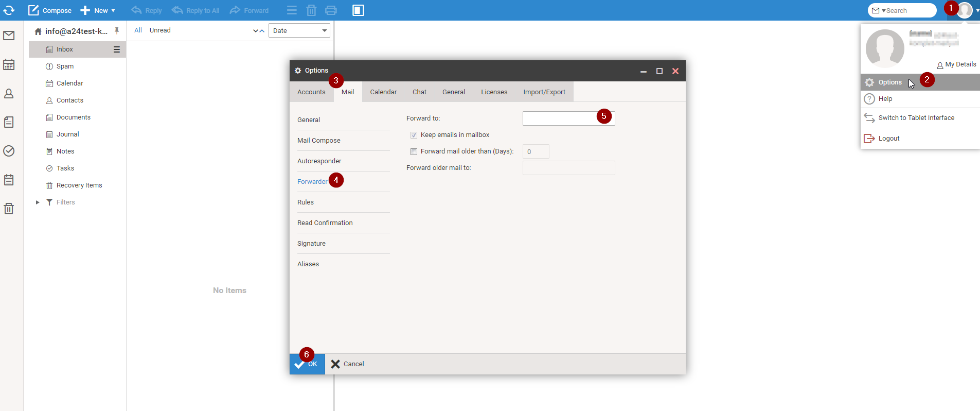Click the trash icon in left sidebar
The width and height of the screenshot is (980, 411).
coord(9,209)
